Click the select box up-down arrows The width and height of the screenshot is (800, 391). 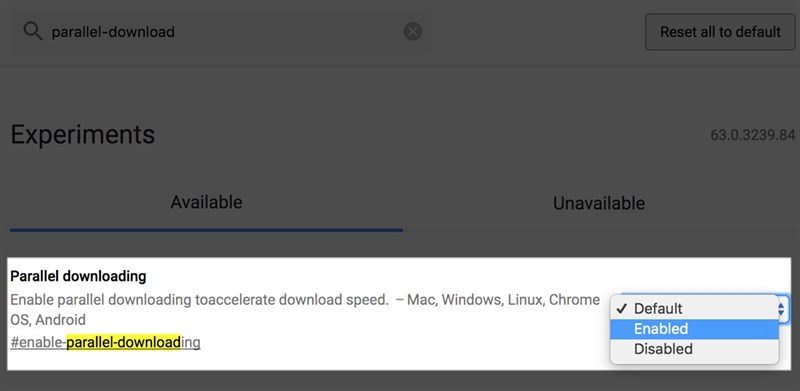point(781,309)
